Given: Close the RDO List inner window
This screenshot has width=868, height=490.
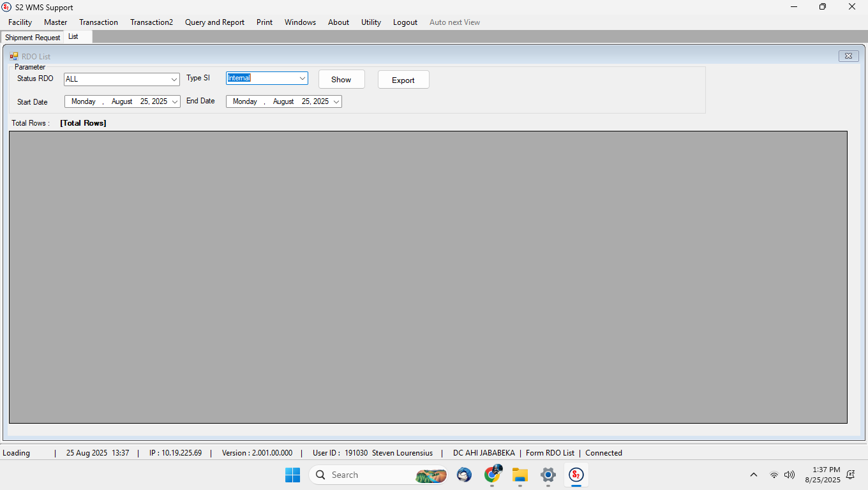Looking at the screenshot, I should 848,56.
